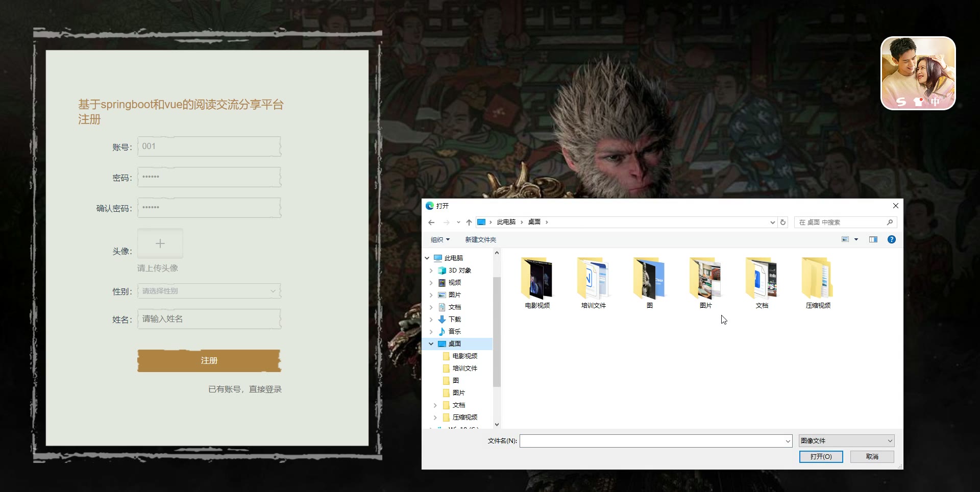Screen dimensions: 980x492
Task: Click 桌面 in the address breadcrumb
Action: pyautogui.click(x=534, y=222)
